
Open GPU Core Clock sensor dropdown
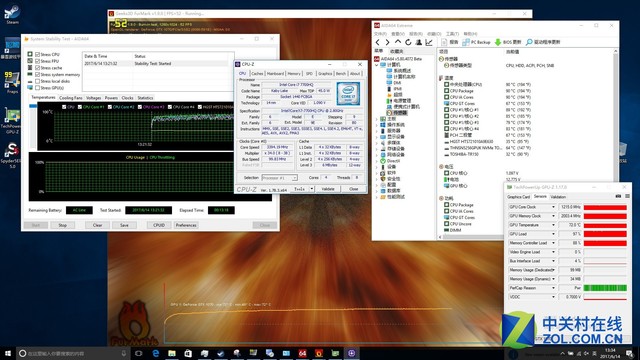(553, 207)
